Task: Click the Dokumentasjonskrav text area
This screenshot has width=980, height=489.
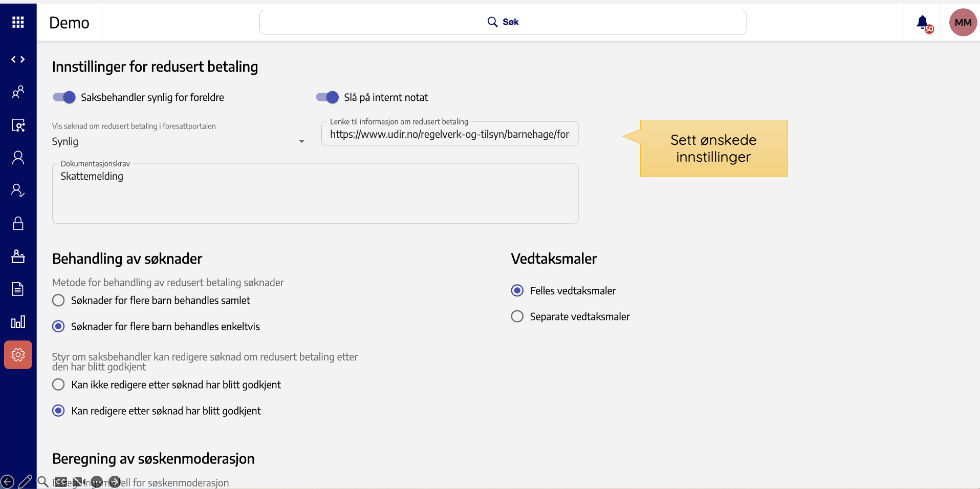Action: pyautogui.click(x=315, y=194)
